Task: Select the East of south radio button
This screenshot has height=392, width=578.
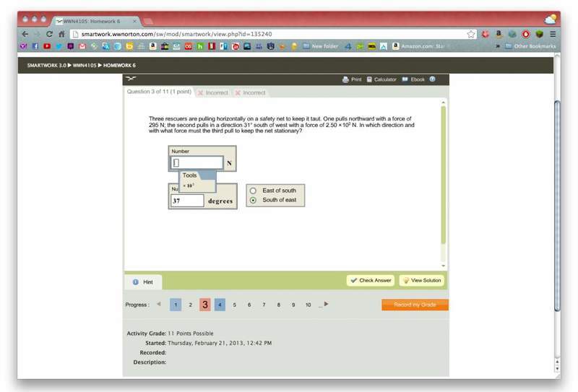Action: point(253,191)
